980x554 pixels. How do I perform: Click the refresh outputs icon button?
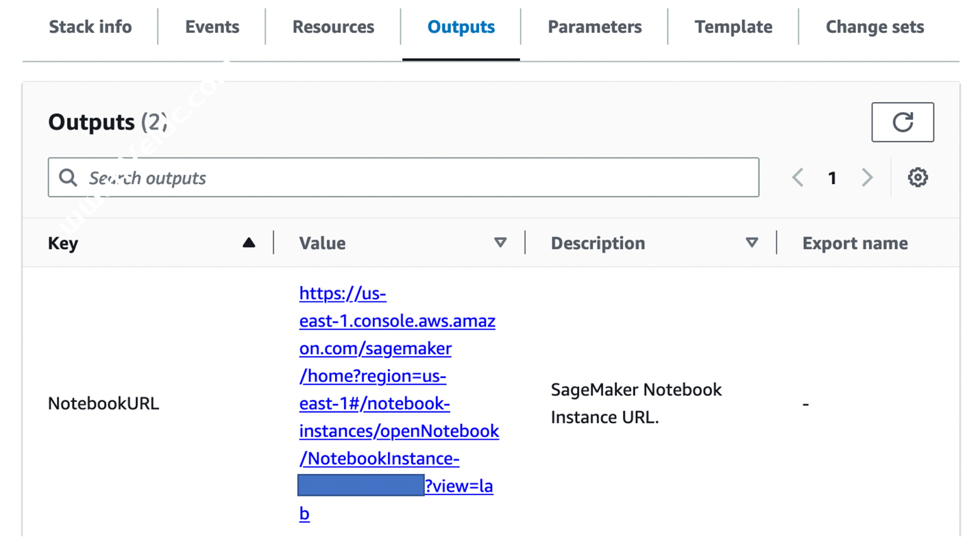click(902, 123)
